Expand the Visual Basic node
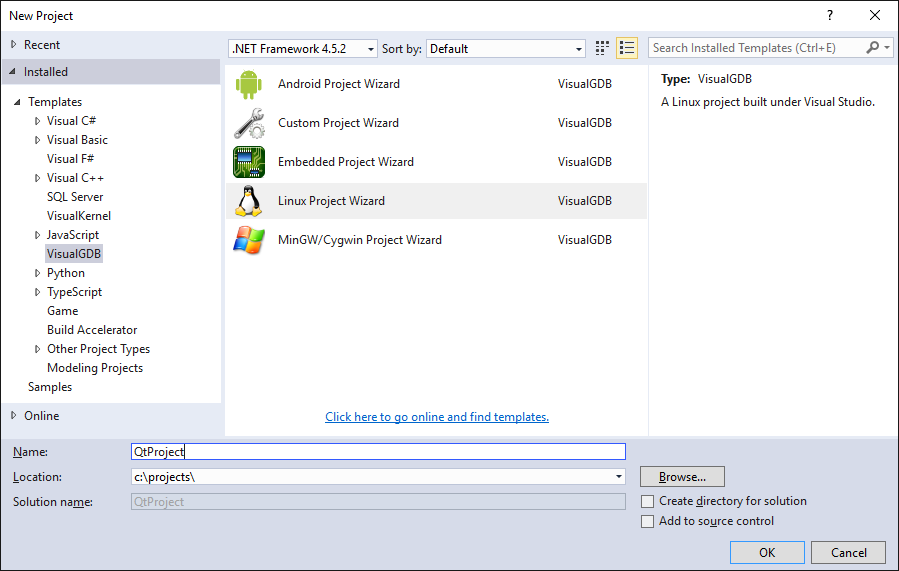The width and height of the screenshot is (899, 571). (x=37, y=140)
